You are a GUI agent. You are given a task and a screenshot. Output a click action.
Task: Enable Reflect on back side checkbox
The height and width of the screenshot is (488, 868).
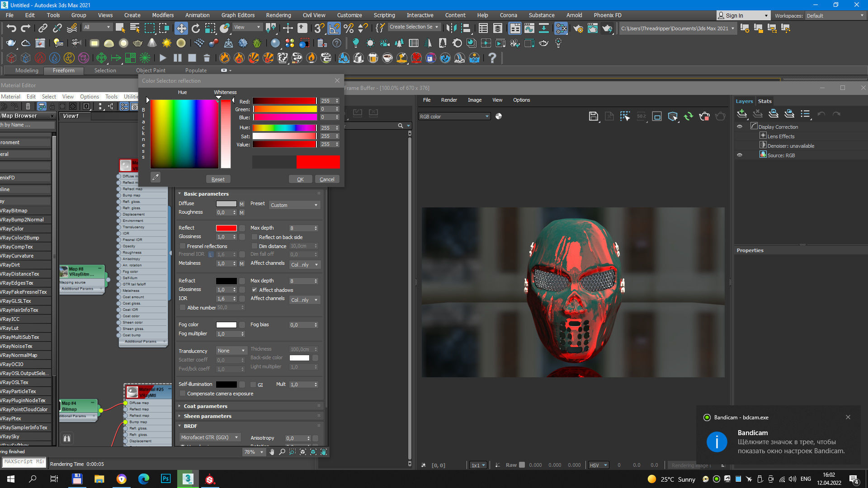point(254,237)
